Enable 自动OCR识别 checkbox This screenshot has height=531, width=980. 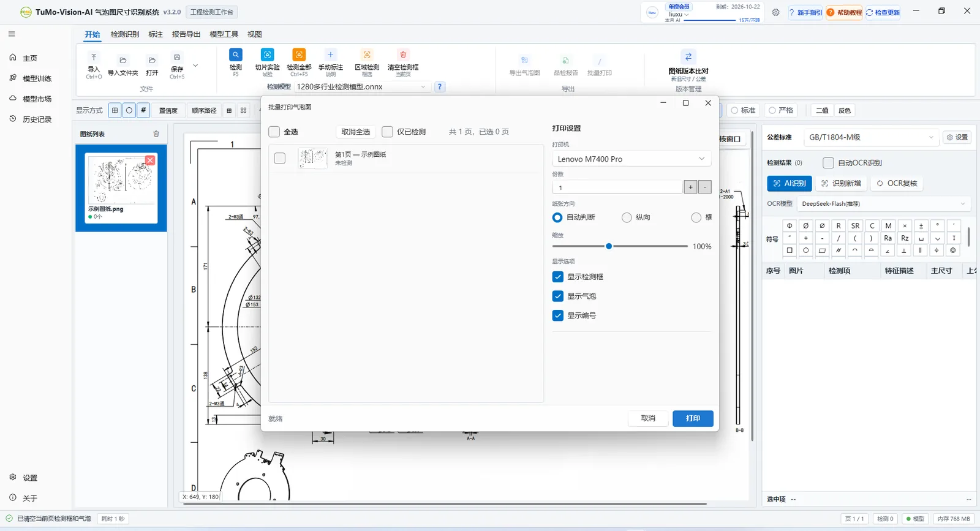[x=828, y=163]
